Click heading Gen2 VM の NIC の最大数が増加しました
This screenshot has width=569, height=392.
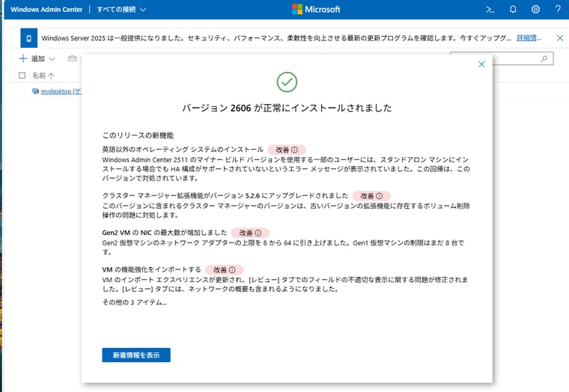tap(165, 233)
